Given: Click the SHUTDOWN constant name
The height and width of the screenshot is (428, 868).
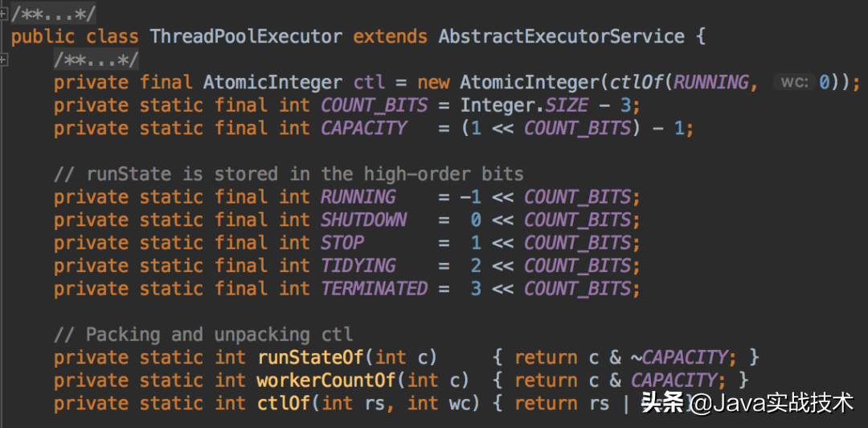Looking at the screenshot, I should [364, 220].
